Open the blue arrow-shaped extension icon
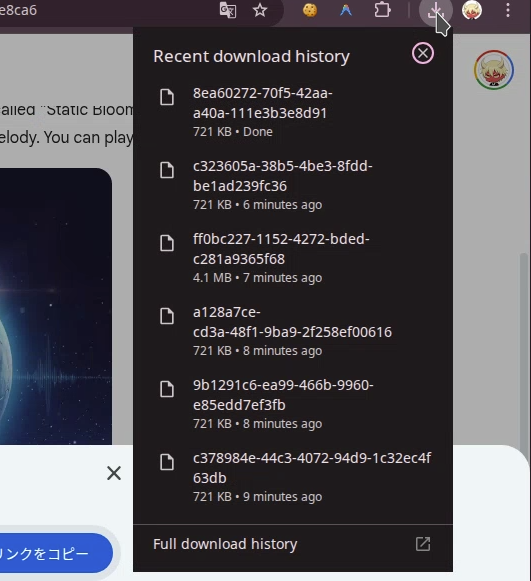This screenshot has width=531, height=581. [346, 10]
